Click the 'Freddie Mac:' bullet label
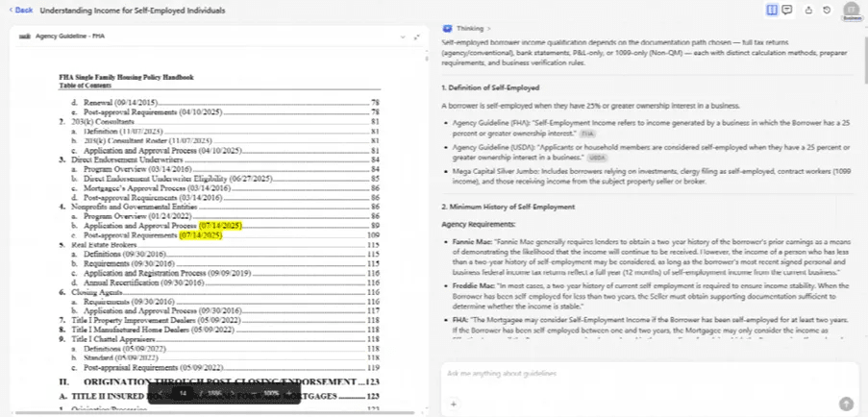868x417 pixels. pos(473,286)
